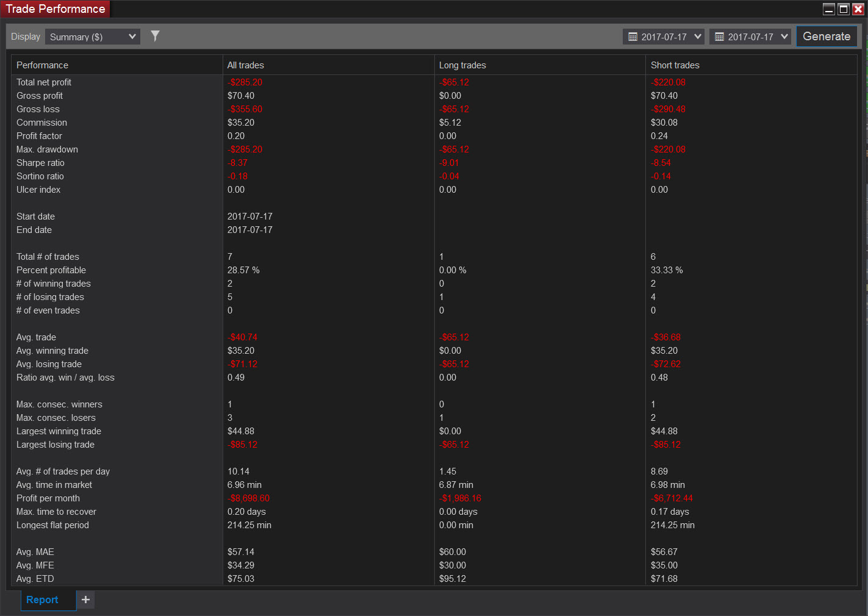
Task: Select the Start date row label
Action: (35, 217)
